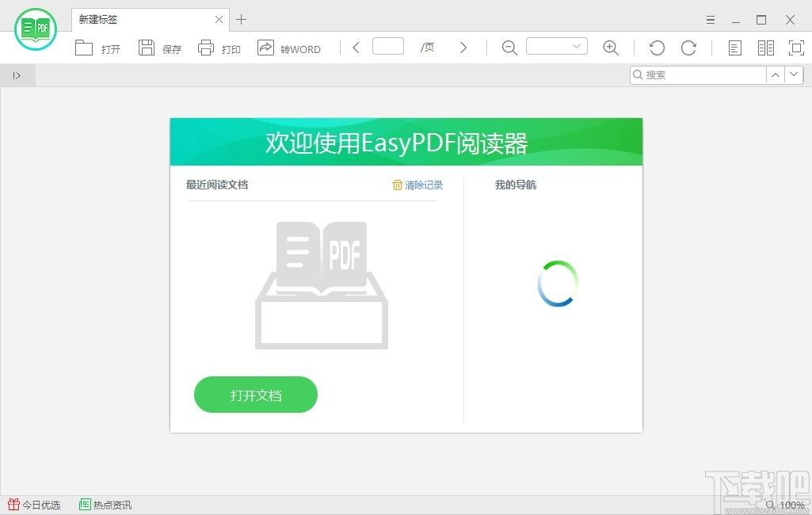This screenshot has width=812, height=515.
Task: Switch to single page view
Action: click(x=735, y=48)
